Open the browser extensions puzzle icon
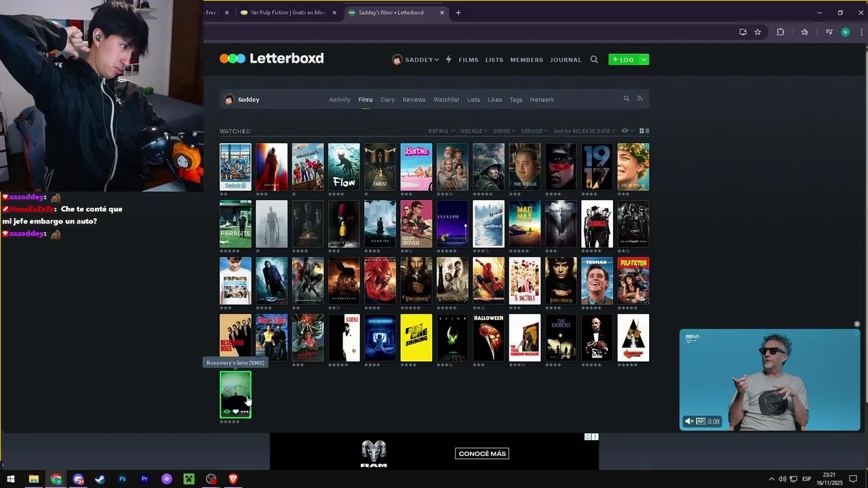This screenshot has height=488, width=868. (781, 32)
